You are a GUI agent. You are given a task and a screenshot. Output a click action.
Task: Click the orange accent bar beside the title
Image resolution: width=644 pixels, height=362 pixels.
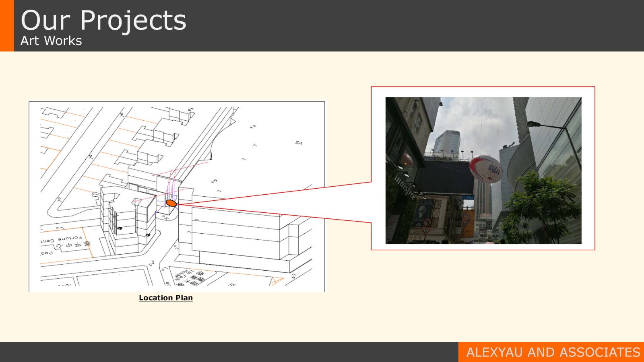7,26
